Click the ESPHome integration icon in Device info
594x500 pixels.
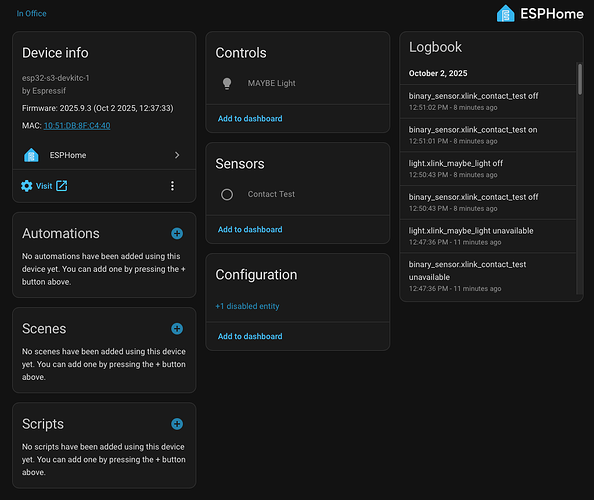pos(31,155)
